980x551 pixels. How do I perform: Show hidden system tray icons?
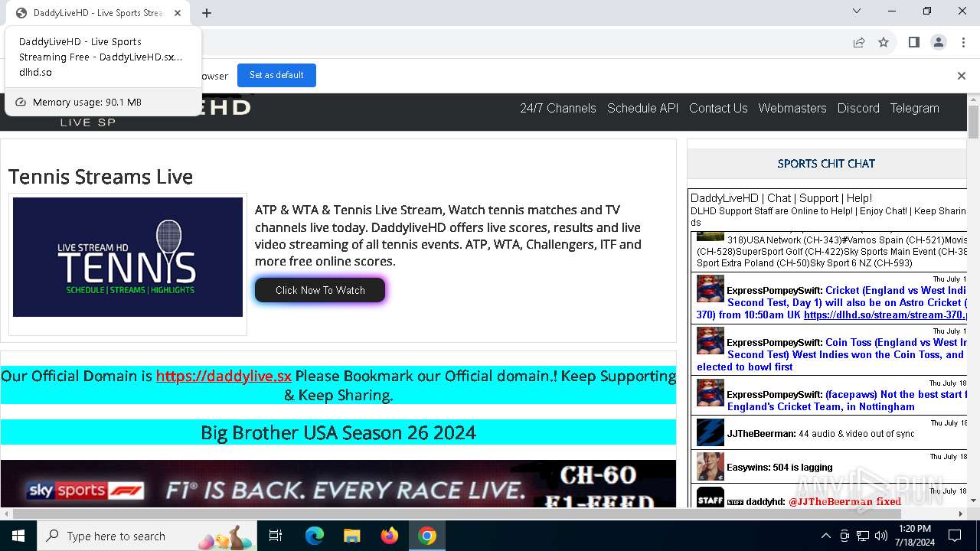[x=825, y=536]
